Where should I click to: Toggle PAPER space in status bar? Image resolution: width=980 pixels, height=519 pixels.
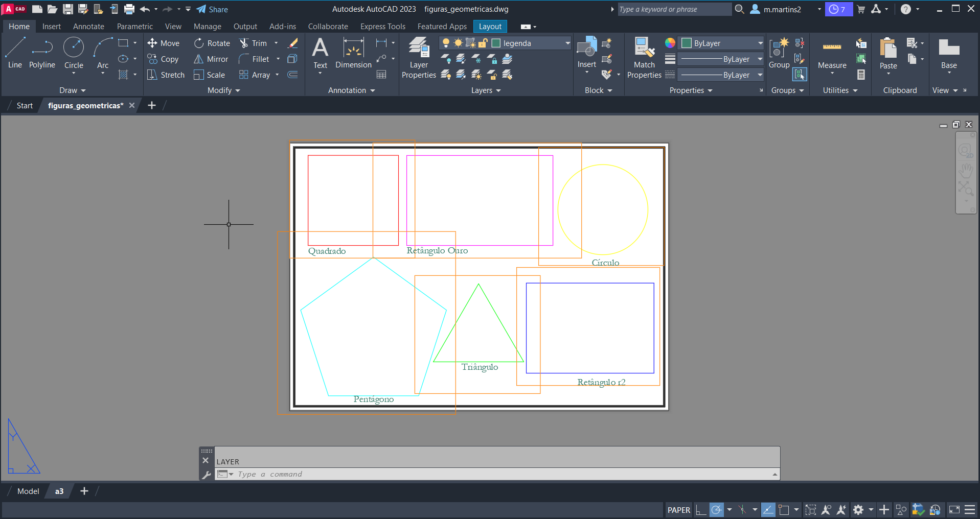(678, 510)
